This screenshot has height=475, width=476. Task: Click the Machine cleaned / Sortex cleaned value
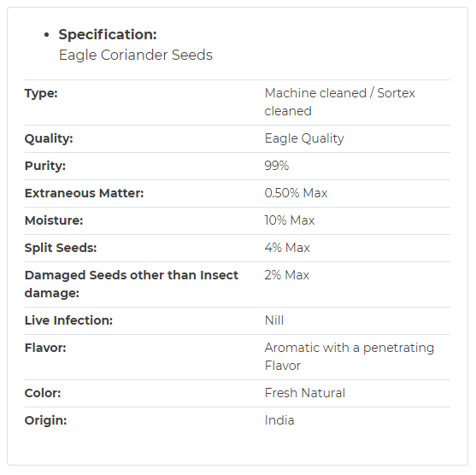click(x=339, y=102)
